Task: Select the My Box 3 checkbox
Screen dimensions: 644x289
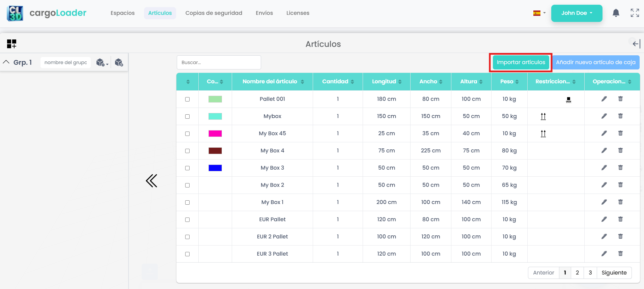Action: (188, 168)
